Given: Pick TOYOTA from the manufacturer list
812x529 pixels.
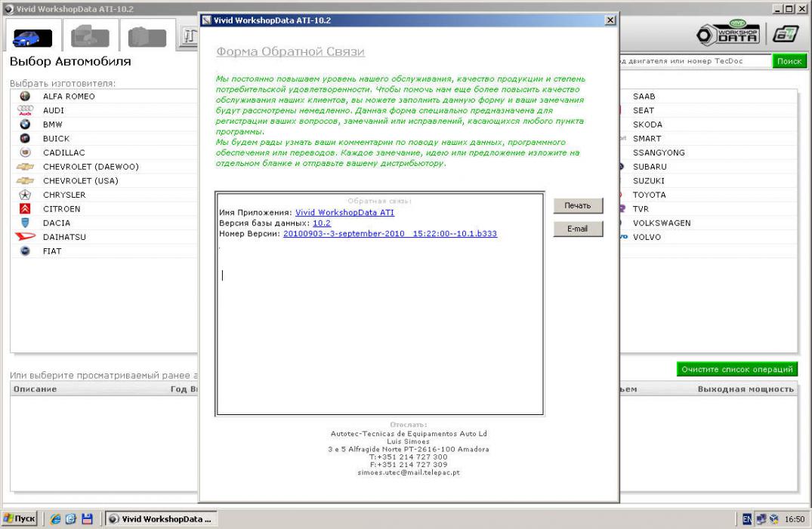Looking at the screenshot, I should tap(649, 195).
